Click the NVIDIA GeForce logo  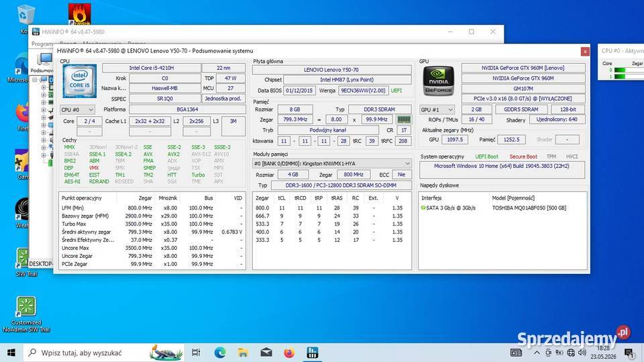[x=439, y=81]
